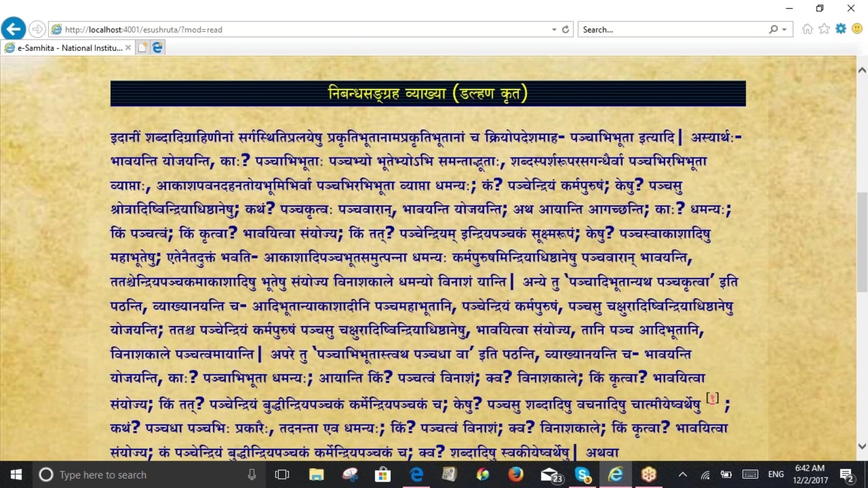Close the e-Samhita tab

pos(128,47)
